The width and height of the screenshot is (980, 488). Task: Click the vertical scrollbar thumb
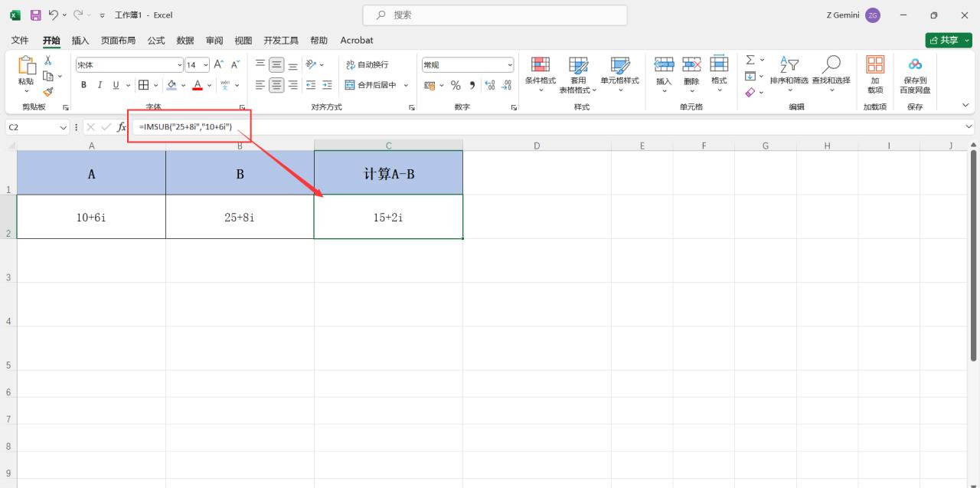click(x=974, y=257)
